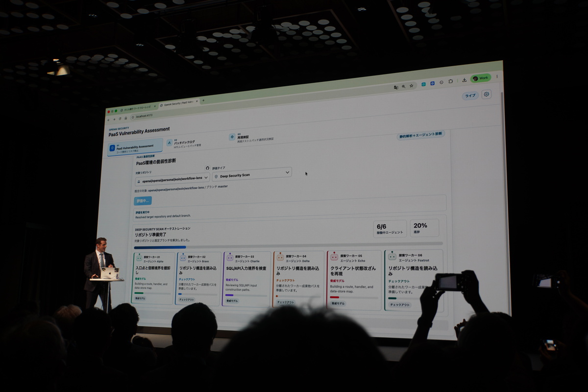Image resolution: width=588 pixels, height=392 pixels.
Task: Click the Agent Delta robot icon
Action: point(280,257)
